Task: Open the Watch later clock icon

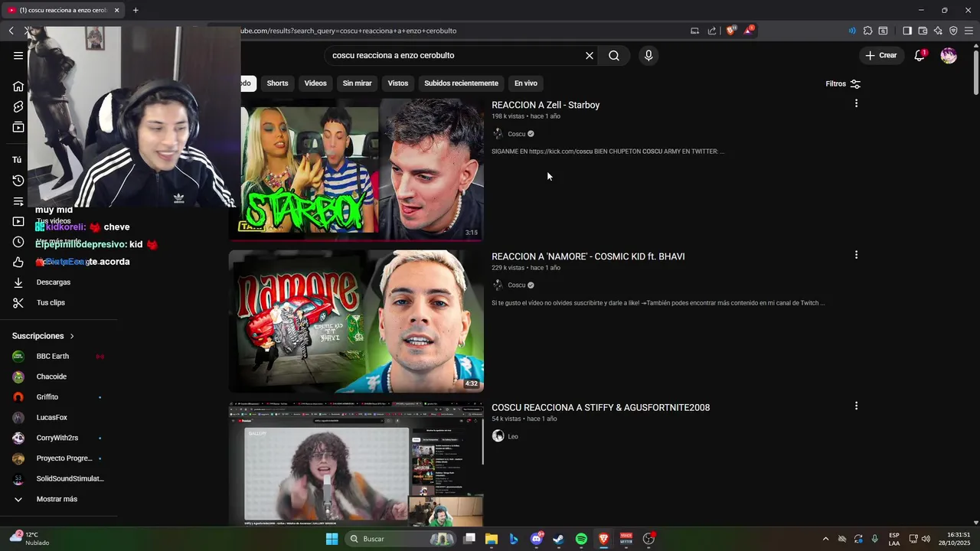Action: [18, 242]
